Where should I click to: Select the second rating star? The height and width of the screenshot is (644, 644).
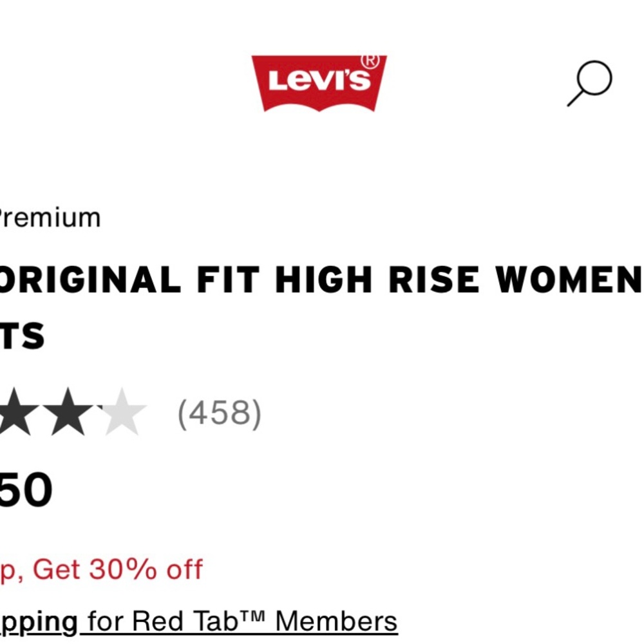tap(68, 411)
